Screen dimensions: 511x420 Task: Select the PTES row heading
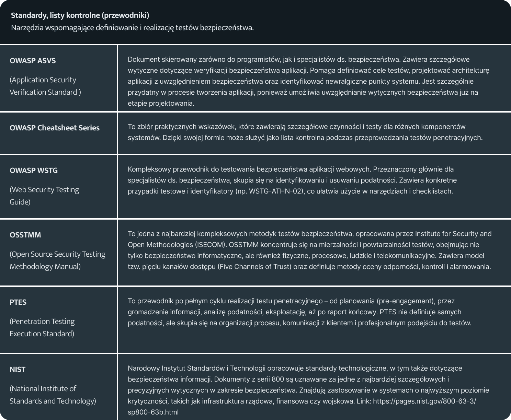point(18,302)
